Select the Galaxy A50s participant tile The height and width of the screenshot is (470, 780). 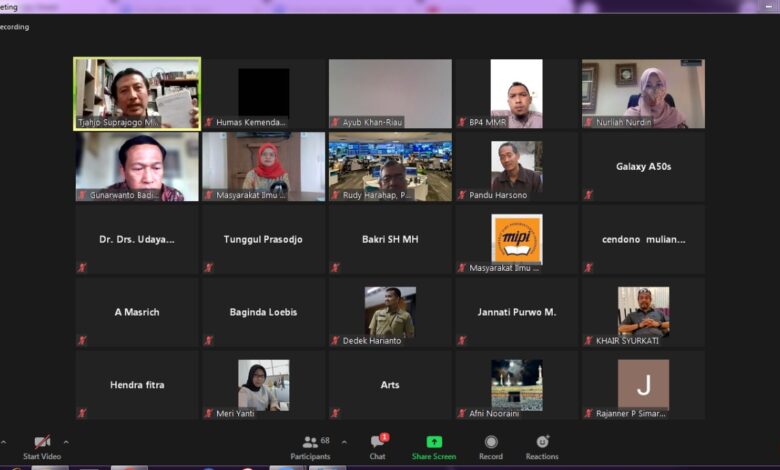click(643, 167)
